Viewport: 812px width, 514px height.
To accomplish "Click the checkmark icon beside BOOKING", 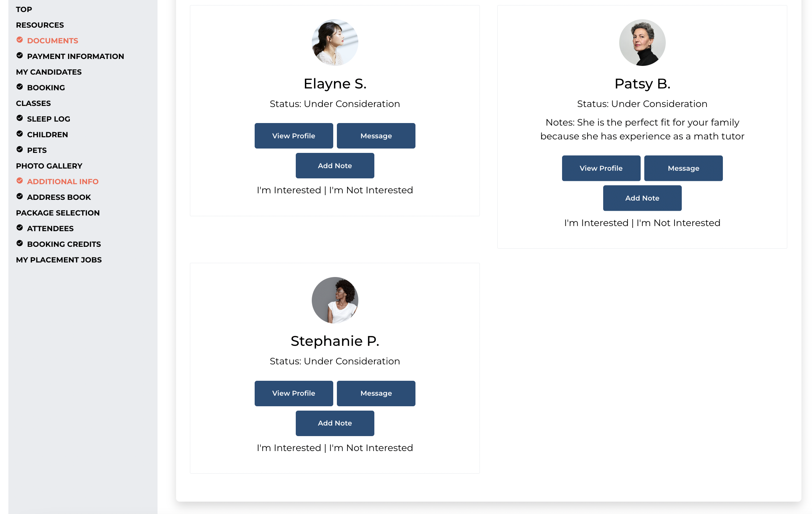I will [x=20, y=87].
